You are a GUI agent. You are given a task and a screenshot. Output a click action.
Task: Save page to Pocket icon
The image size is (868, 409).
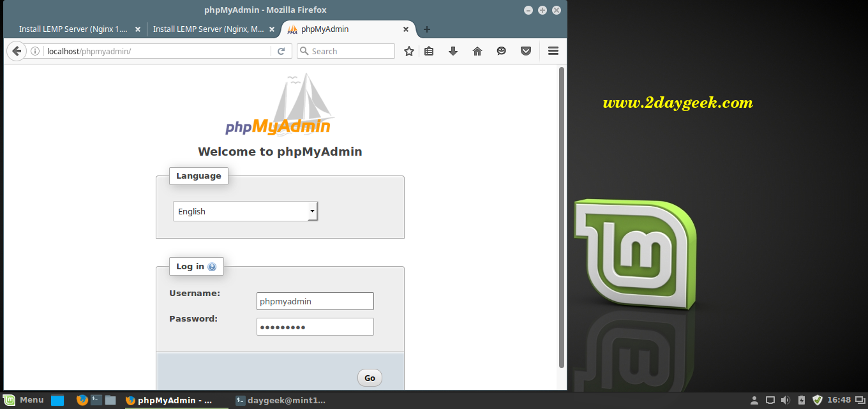pos(526,51)
